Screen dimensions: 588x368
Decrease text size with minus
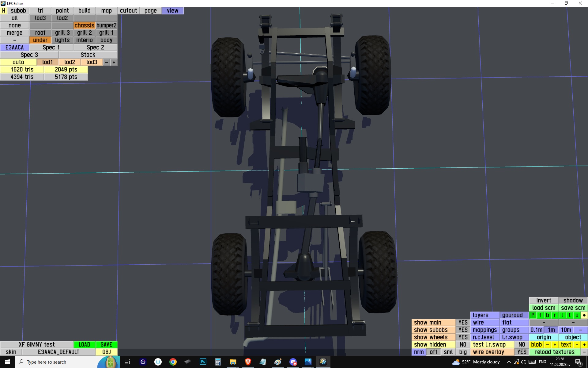click(577, 344)
